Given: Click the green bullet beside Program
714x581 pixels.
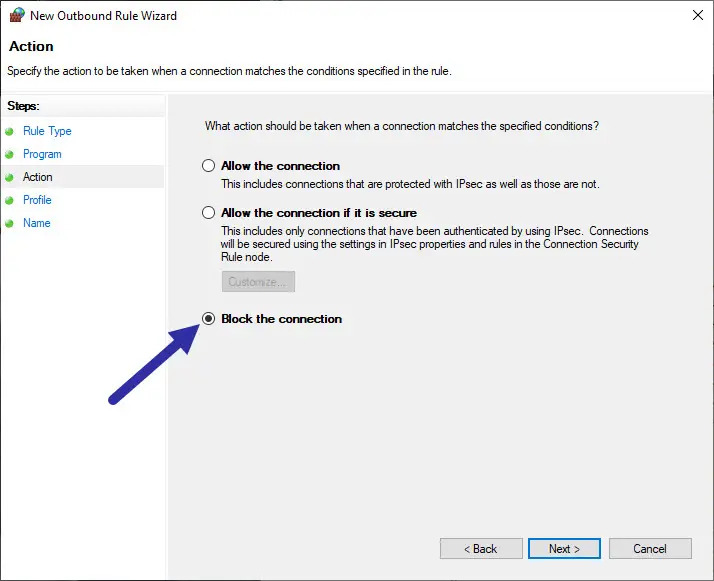Looking at the screenshot, I should point(10,154).
